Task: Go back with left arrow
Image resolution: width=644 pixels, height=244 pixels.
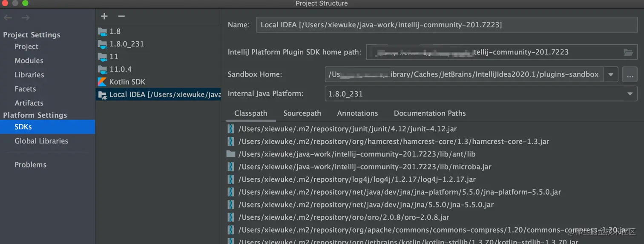Action: 8,17
